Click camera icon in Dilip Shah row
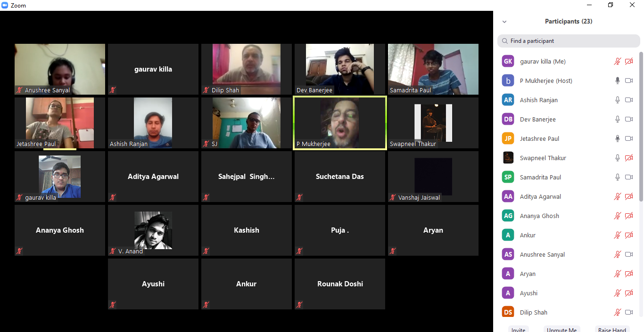Image resolution: width=644 pixels, height=332 pixels. [x=628, y=312]
